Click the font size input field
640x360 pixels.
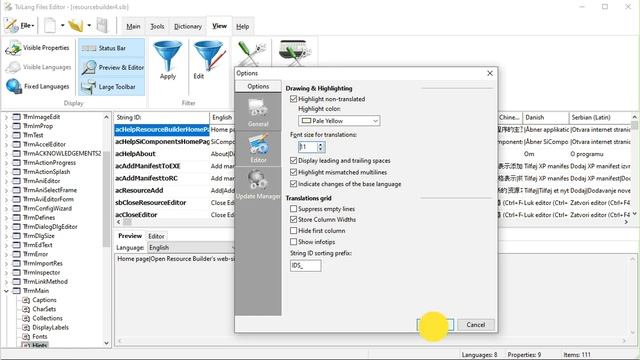pyautogui.click(x=308, y=147)
